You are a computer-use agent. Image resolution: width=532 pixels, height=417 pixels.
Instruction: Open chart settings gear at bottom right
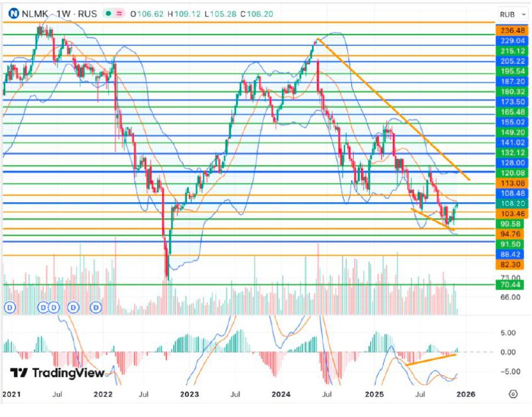pyautogui.click(x=513, y=394)
